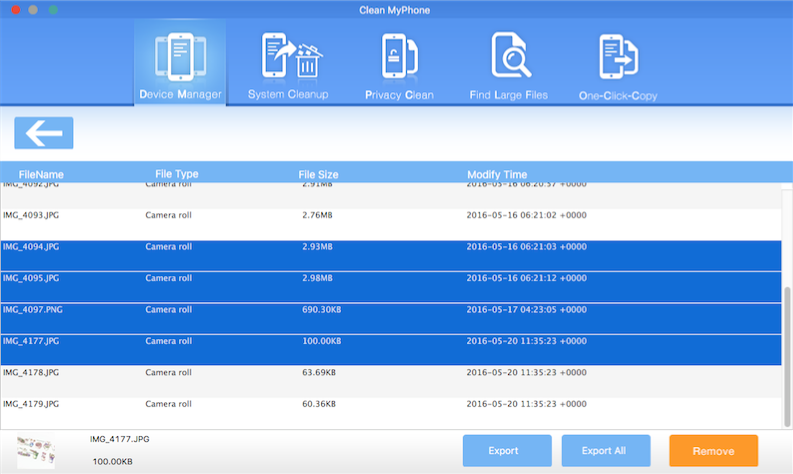Screen dimensions: 793x474
Task: Click the 2.93MB file size cell
Action: tap(317, 247)
